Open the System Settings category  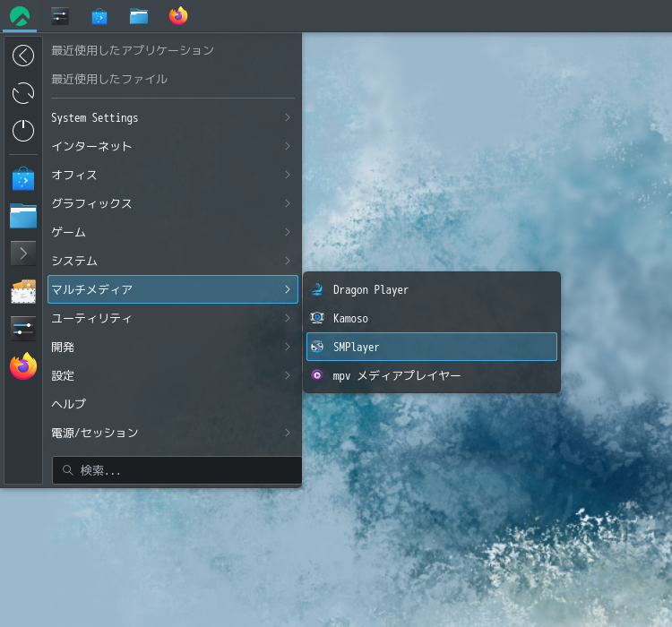(x=172, y=117)
